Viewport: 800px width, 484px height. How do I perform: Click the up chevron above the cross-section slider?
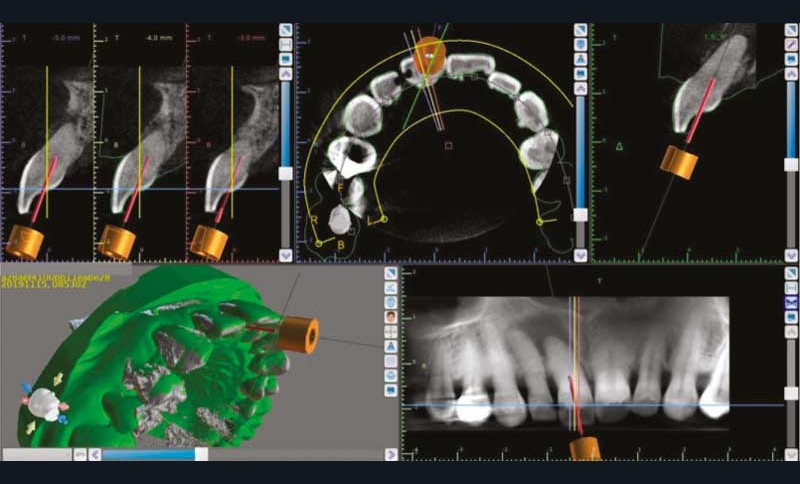(286, 74)
